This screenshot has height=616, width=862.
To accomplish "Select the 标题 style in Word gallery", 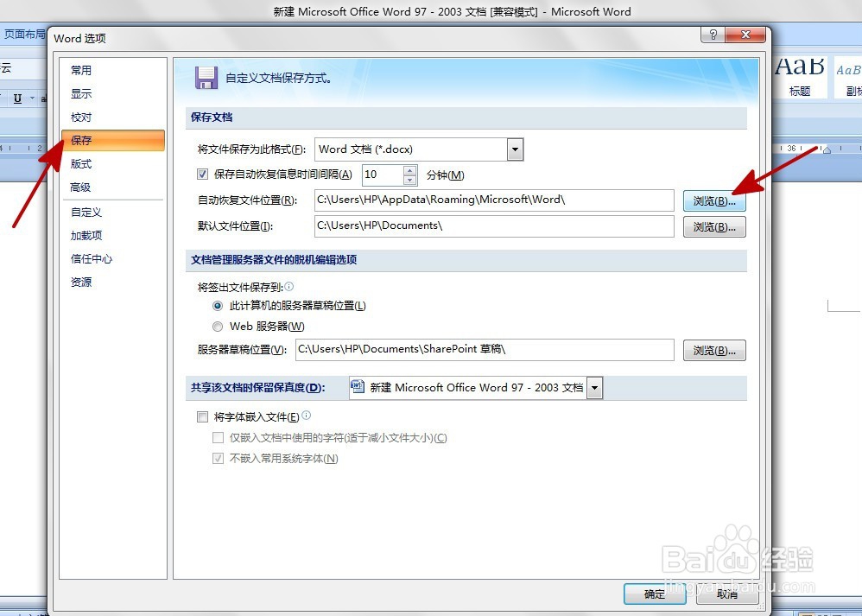I will [x=799, y=78].
